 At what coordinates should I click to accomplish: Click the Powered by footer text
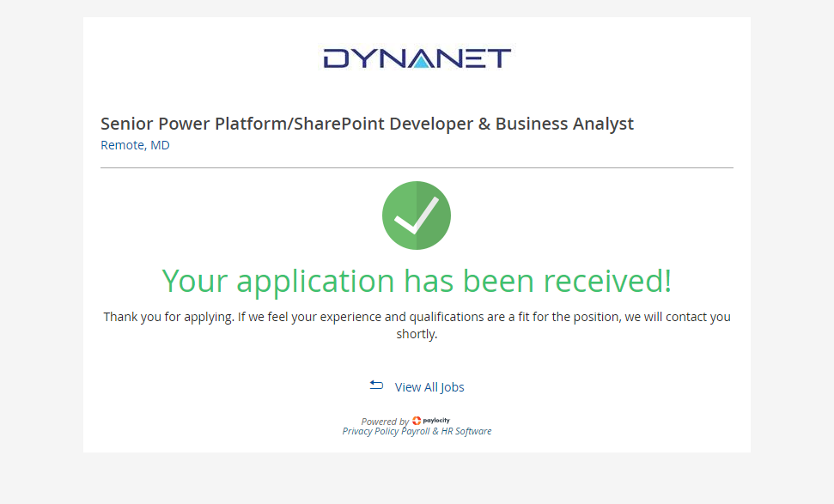(384, 422)
